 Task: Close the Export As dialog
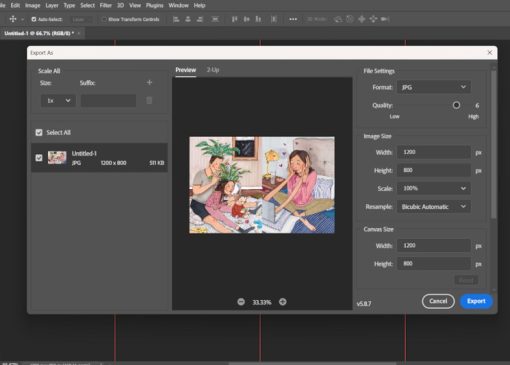coord(490,53)
